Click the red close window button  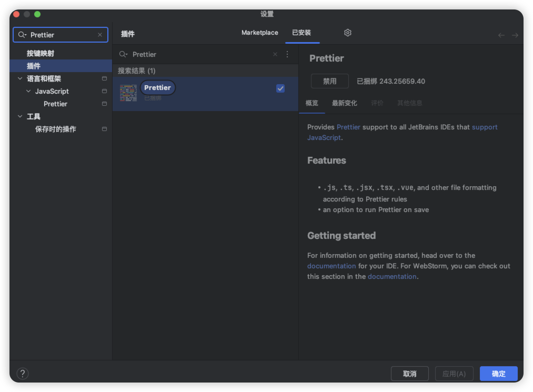16,14
